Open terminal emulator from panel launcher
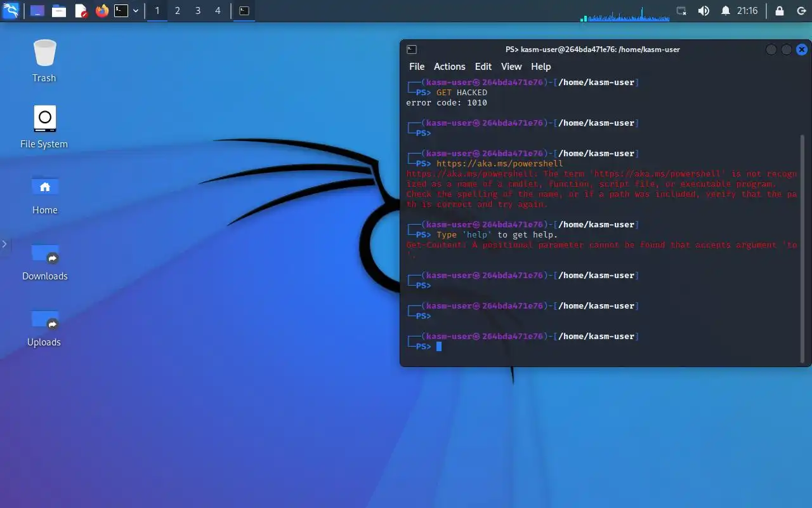Viewport: 812px width, 508px height. (x=121, y=11)
